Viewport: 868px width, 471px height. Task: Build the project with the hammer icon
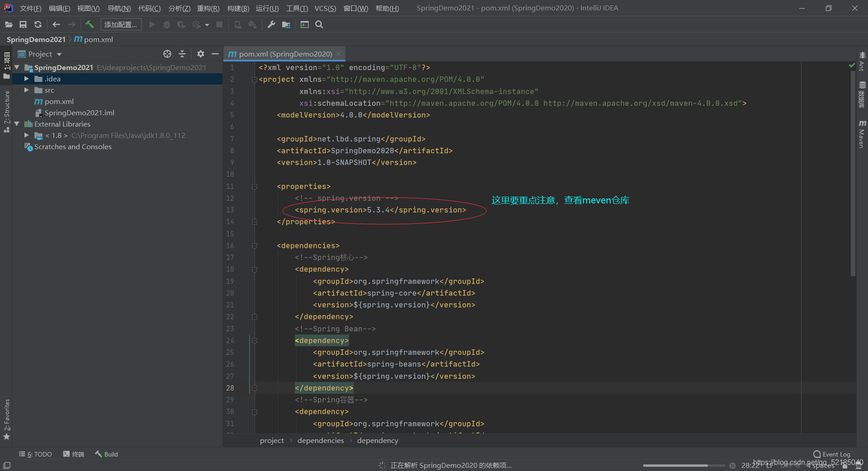tap(90, 24)
